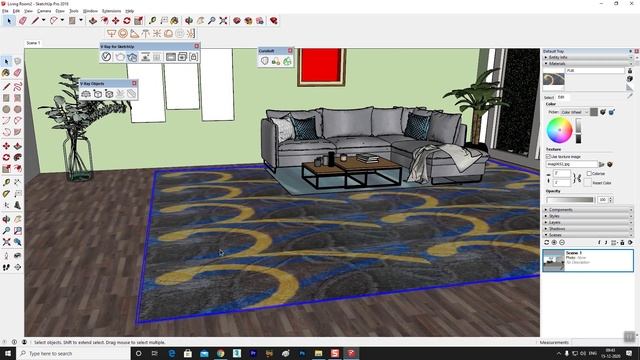Select the Follow Me tool in left toolbar
The width and height of the screenshot is (640, 360).
point(18,157)
